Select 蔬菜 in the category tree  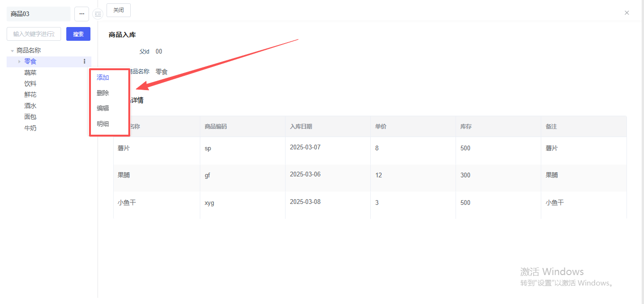tap(30, 73)
